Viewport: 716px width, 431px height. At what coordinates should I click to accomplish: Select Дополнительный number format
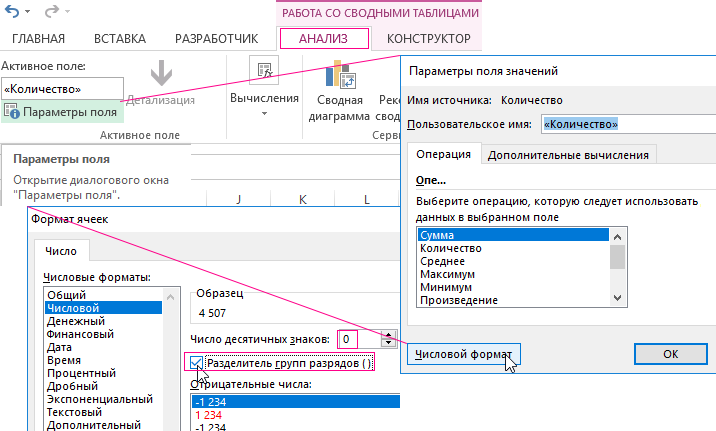pos(104,425)
